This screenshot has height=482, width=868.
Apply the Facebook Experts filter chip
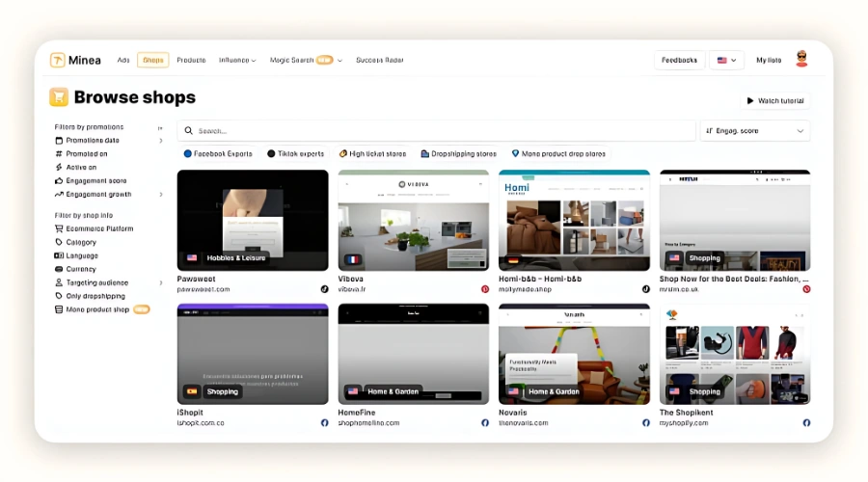click(218, 154)
